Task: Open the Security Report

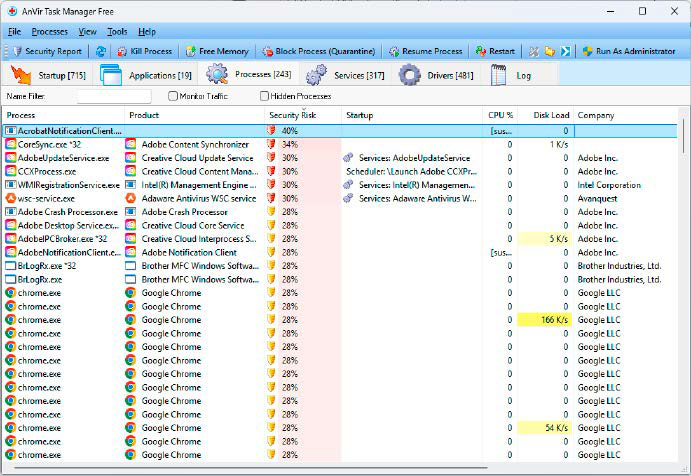Action: 47,51
